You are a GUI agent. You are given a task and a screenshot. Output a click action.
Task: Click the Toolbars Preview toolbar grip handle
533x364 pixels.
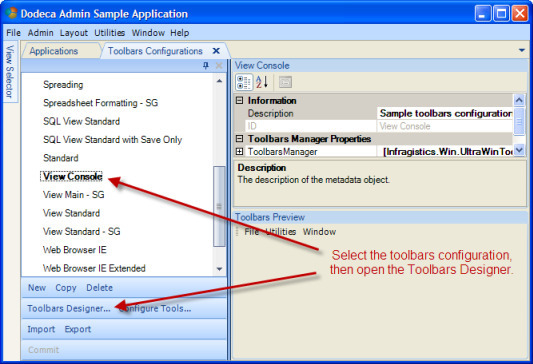(238, 232)
